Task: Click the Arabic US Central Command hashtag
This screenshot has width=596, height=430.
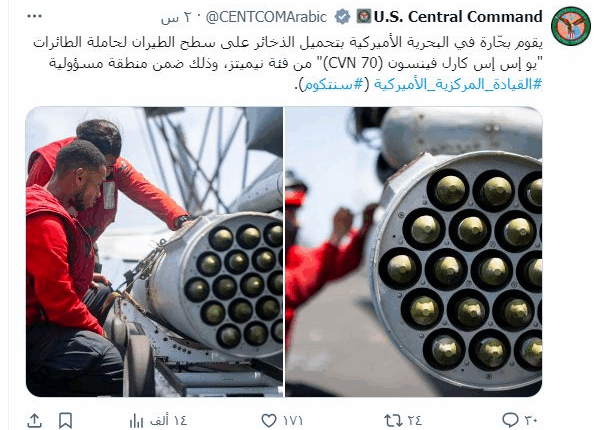Action: tap(458, 84)
